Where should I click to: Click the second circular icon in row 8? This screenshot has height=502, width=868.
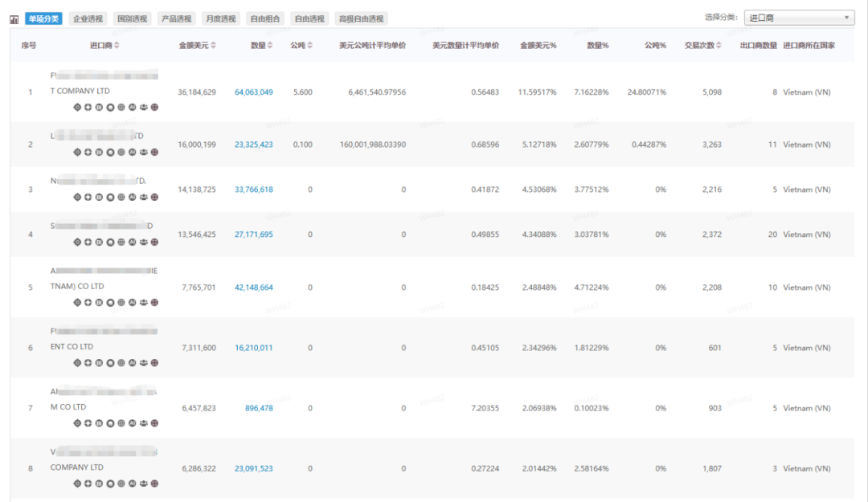[88, 484]
